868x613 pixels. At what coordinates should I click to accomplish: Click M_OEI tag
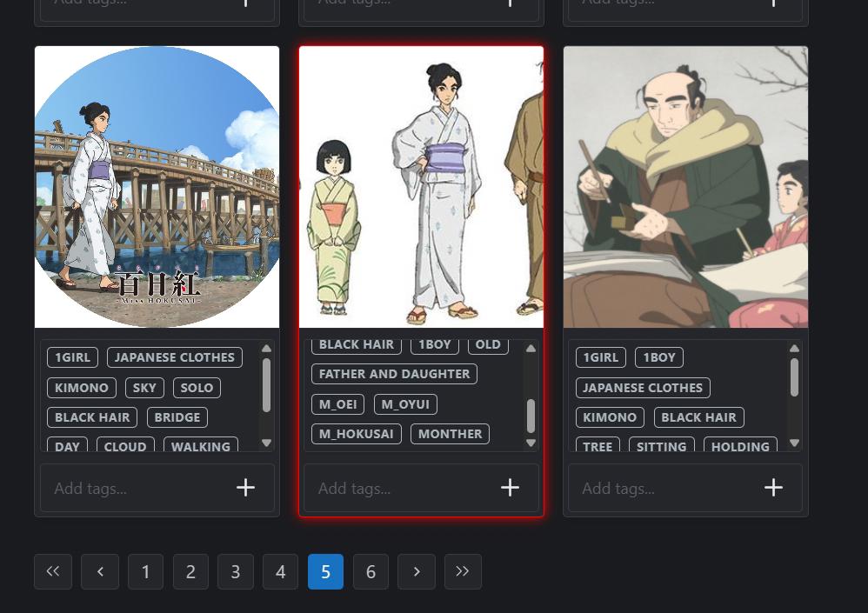coord(337,404)
